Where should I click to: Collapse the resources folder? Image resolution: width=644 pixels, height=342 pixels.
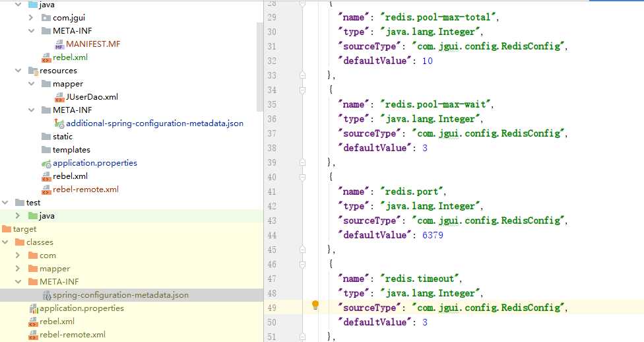tap(18, 71)
